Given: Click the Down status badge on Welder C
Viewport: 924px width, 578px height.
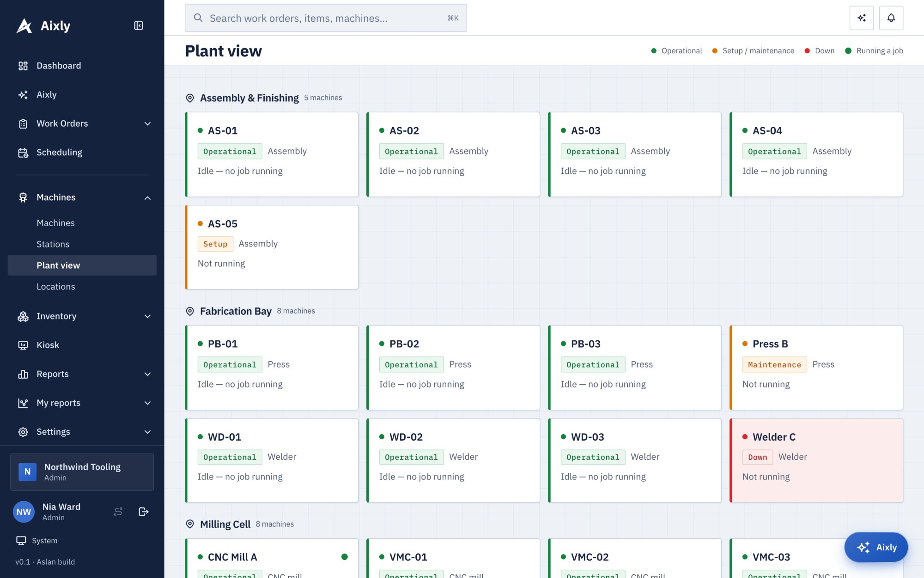Looking at the screenshot, I should pos(758,457).
